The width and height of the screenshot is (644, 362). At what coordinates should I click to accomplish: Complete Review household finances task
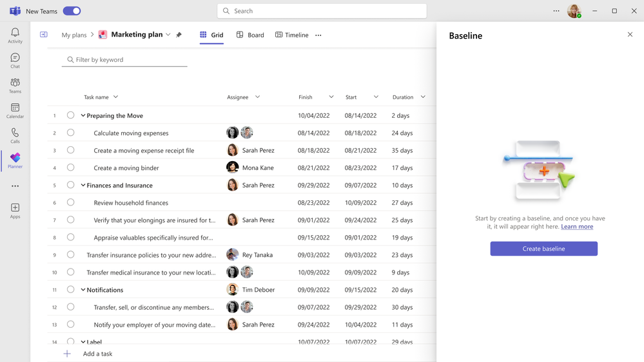pyautogui.click(x=71, y=202)
